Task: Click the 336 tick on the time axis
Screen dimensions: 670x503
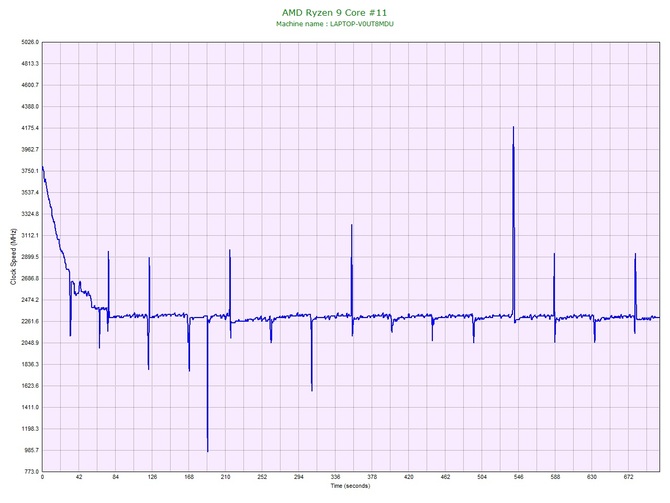Action: point(335,477)
